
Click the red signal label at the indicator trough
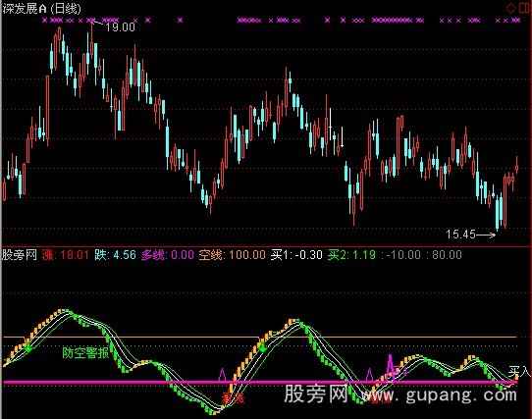click(233, 399)
